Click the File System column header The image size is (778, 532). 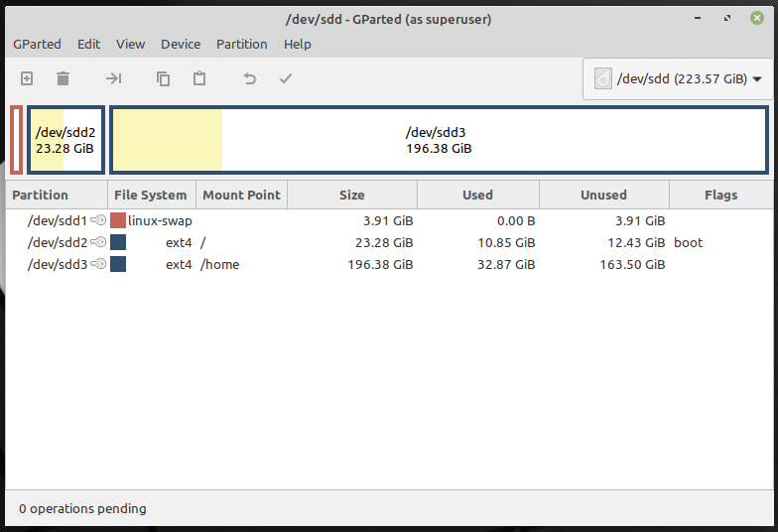(150, 195)
